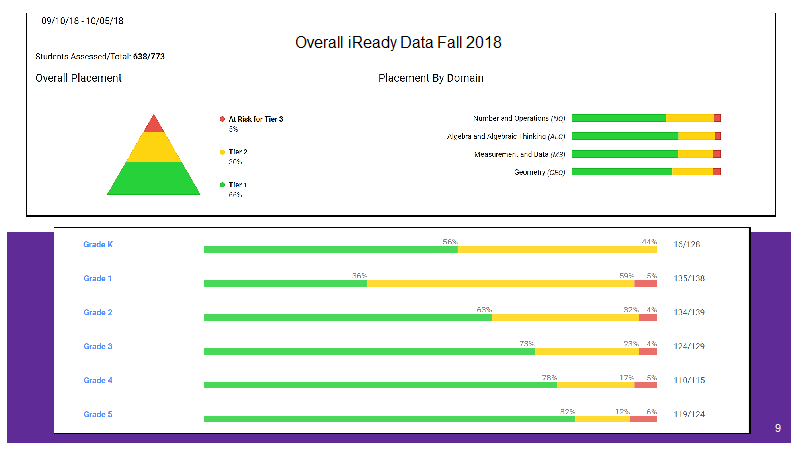
Task: Click the '59%' label on the Grade 1 bar
Action: coord(627,276)
